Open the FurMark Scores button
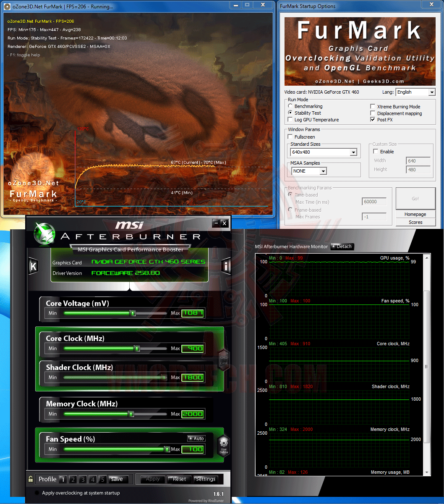 pyautogui.click(x=415, y=222)
